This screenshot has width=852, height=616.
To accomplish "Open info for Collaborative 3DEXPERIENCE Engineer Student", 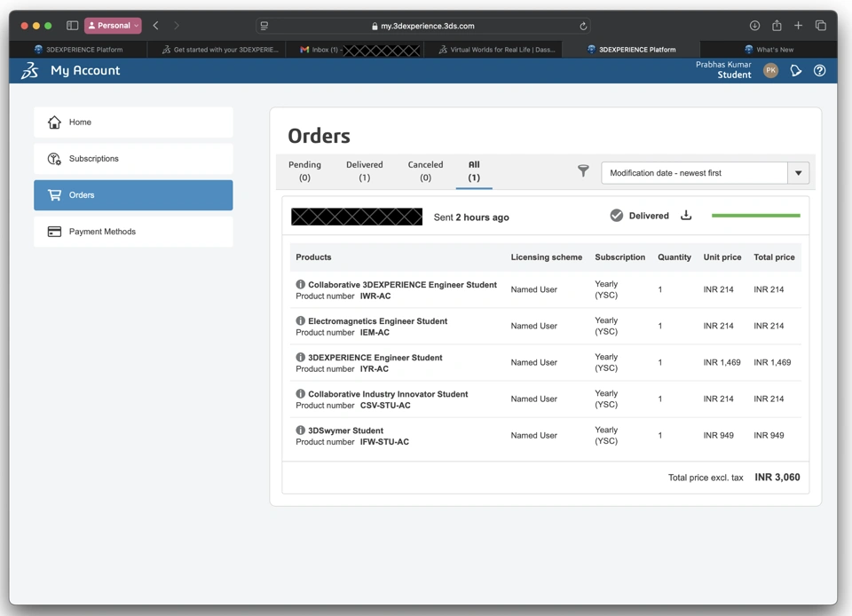I will pyautogui.click(x=300, y=284).
